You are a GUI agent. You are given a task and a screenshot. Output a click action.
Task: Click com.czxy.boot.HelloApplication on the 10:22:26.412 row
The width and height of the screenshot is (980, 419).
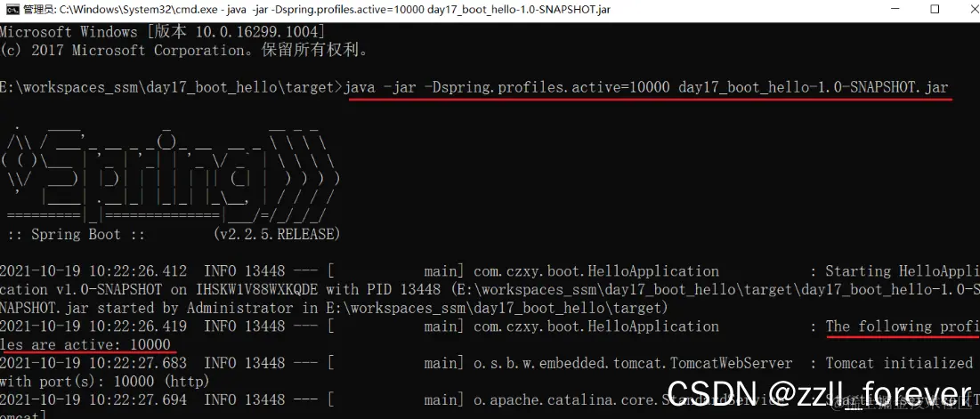click(596, 271)
